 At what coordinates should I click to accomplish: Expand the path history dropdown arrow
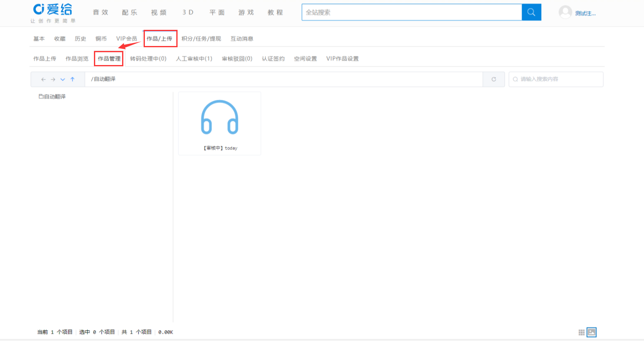[x=62, y=79]
